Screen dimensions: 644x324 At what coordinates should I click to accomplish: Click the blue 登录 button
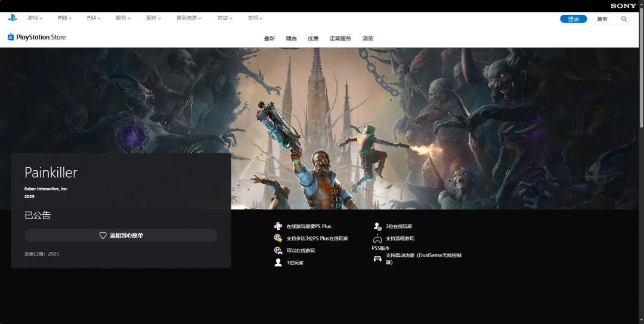point(573,19)
